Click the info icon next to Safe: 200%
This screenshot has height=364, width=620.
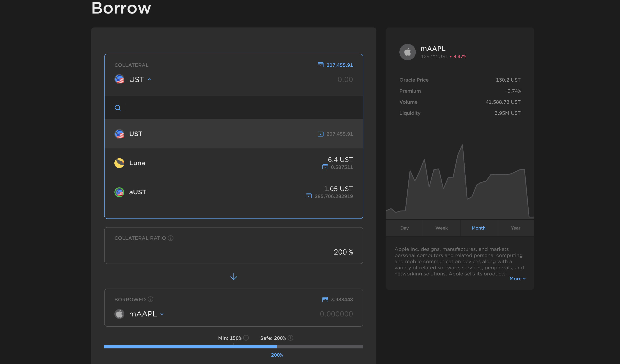[290, 338]
